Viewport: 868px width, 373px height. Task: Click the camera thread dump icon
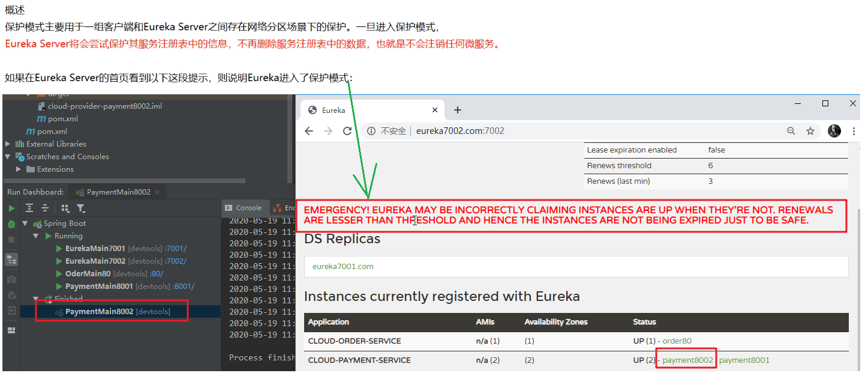tap(11, 279)
